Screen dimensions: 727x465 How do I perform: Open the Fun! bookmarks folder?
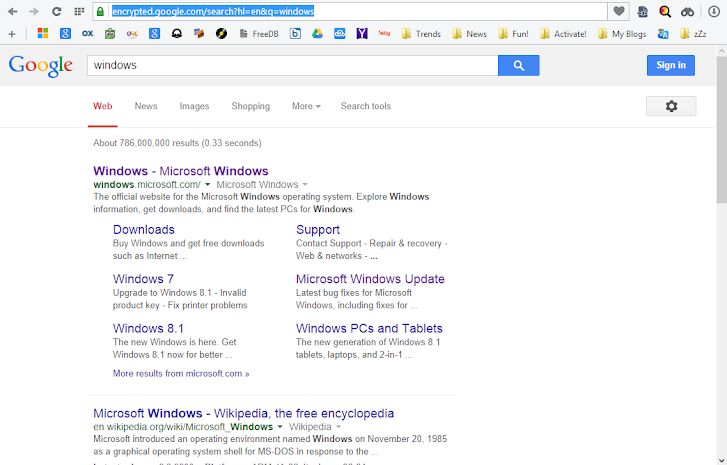(513, 34)
